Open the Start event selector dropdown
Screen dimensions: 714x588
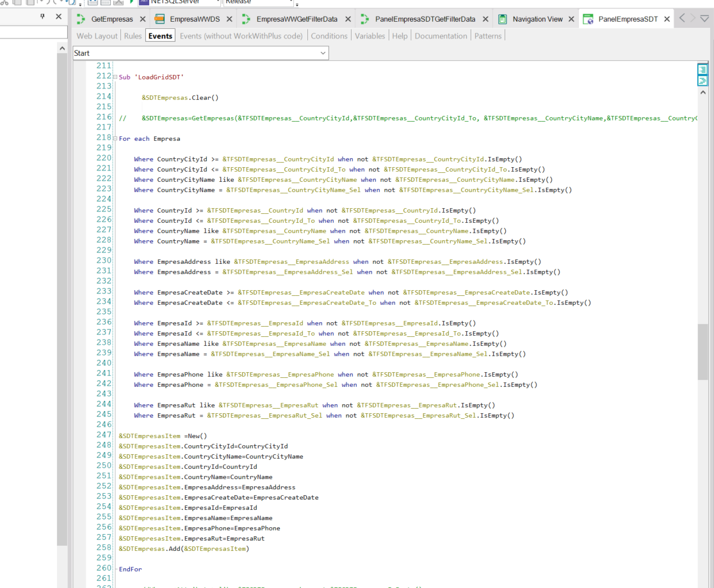[201, 53]
